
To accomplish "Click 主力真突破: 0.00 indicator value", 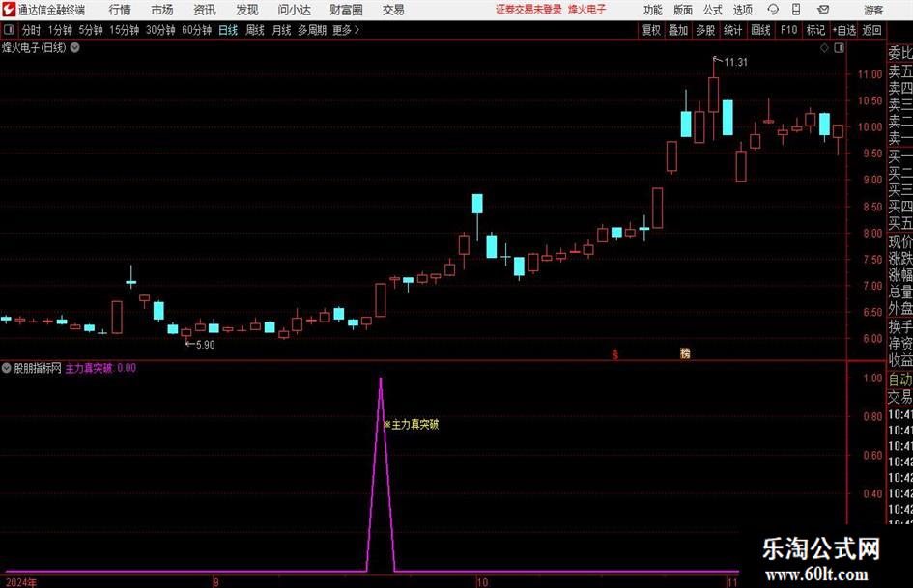I will (100, 368).
